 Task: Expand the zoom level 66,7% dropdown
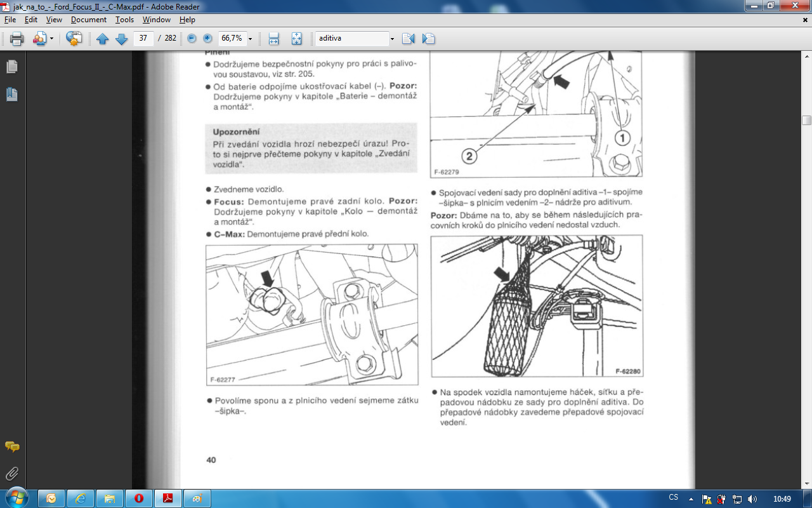pos(251,39)
